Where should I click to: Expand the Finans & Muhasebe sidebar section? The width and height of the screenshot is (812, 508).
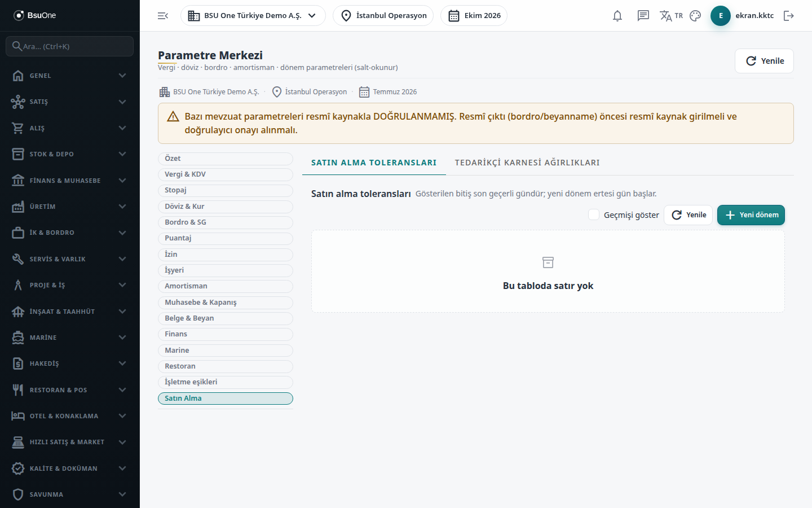70,181
